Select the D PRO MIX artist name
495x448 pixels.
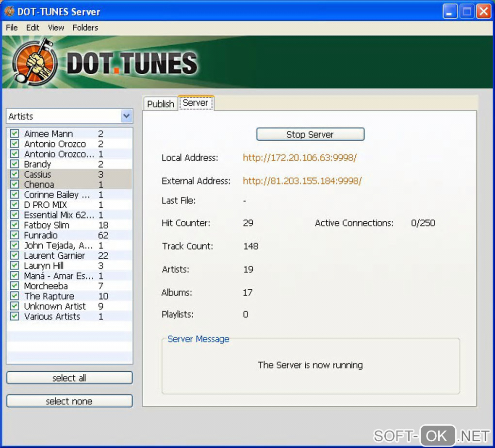[45, 205]
